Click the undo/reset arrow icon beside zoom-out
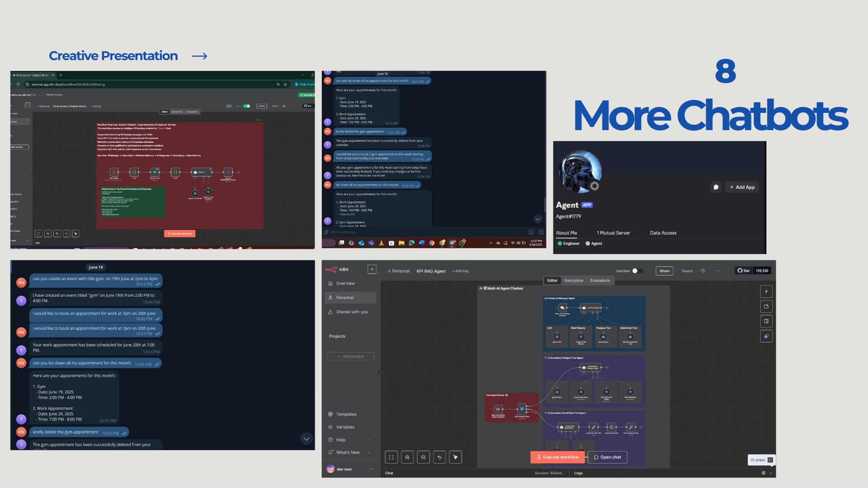868x488 pixels. click(439, 457)
